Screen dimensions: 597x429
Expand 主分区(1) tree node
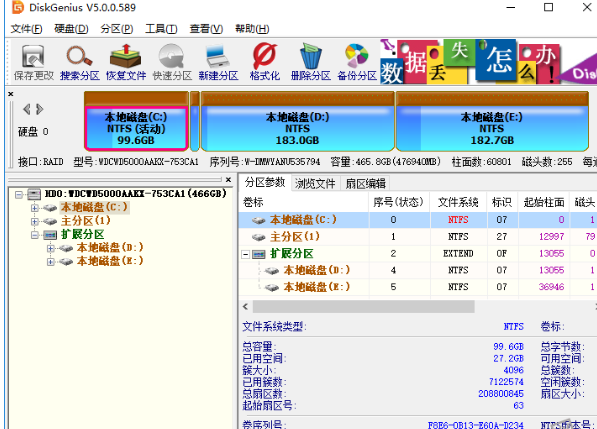click(35, 221)
